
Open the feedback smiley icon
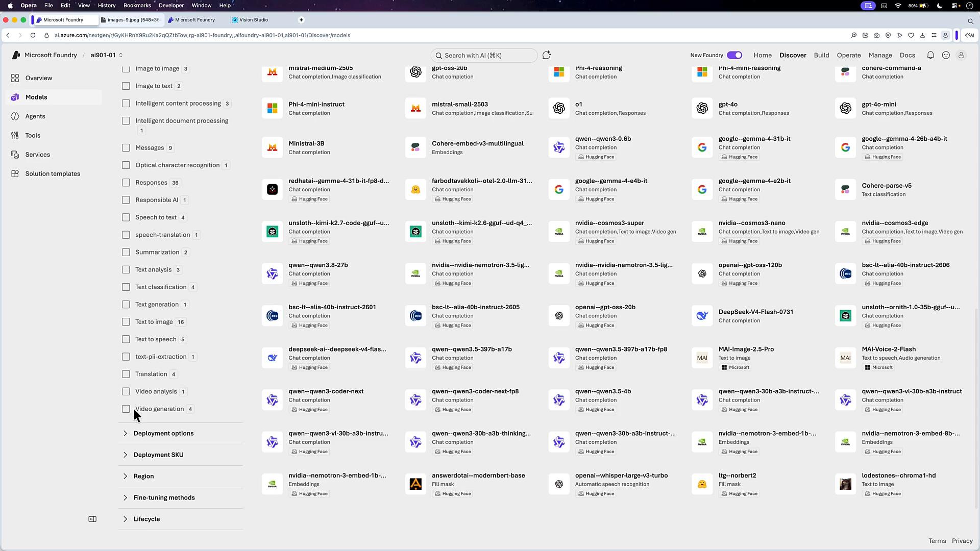[x=946, y=55]
